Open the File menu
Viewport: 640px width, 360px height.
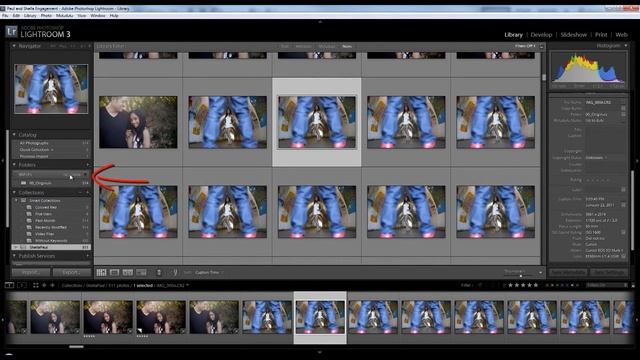tap(5, 16)
